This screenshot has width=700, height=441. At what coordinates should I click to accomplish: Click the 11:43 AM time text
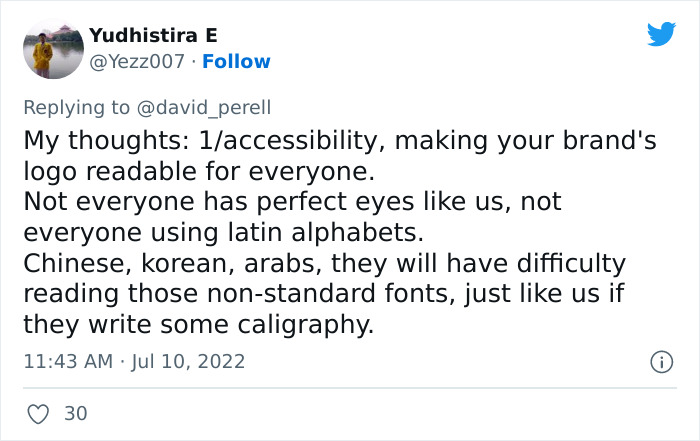[x=67, y=361]
